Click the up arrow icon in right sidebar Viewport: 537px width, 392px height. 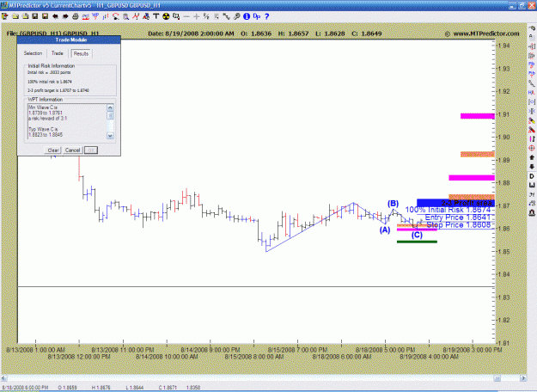tap(532, 157)
